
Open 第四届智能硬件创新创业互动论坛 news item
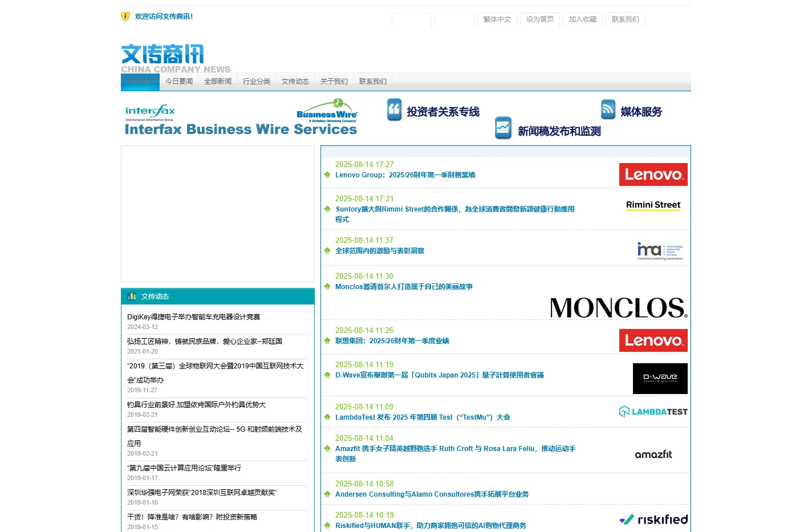pyautogui.click(x=215, y=436)
